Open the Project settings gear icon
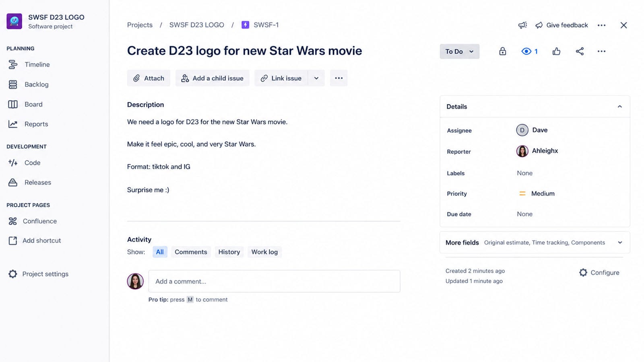This screenshot has width=644, height=362. [13, 274]
